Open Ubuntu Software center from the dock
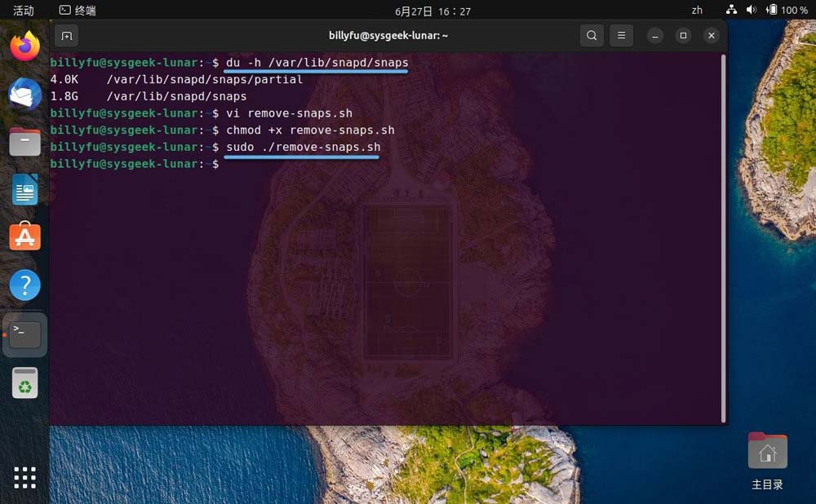Viewport: 816px width, 504px height. (x=25, y=237)
